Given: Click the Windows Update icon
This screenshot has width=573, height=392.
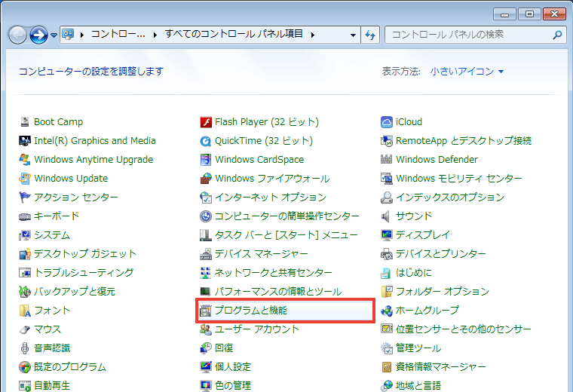Looking at the screenshot, I should pyautogui.click(x=24, y=179).
